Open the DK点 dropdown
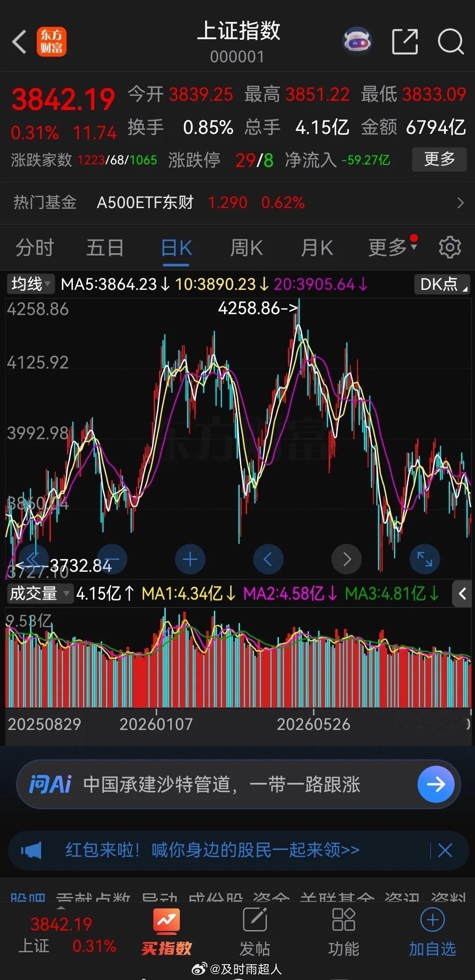 pos(442,284)
